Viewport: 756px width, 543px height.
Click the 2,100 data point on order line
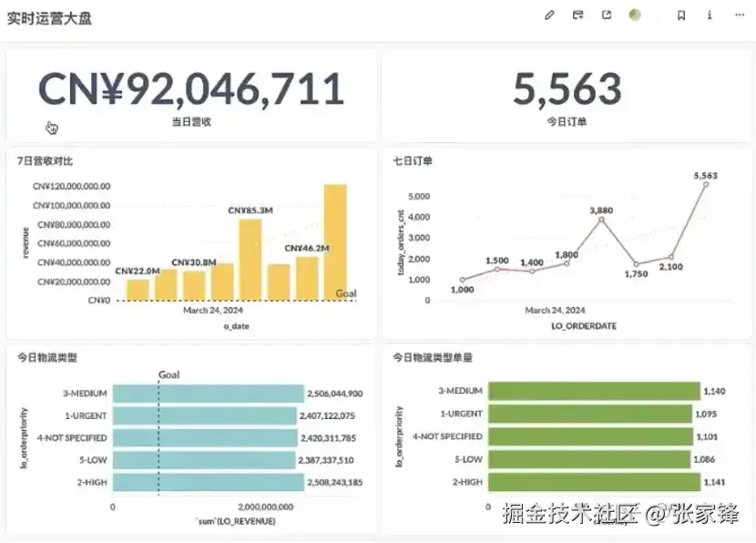671,257
